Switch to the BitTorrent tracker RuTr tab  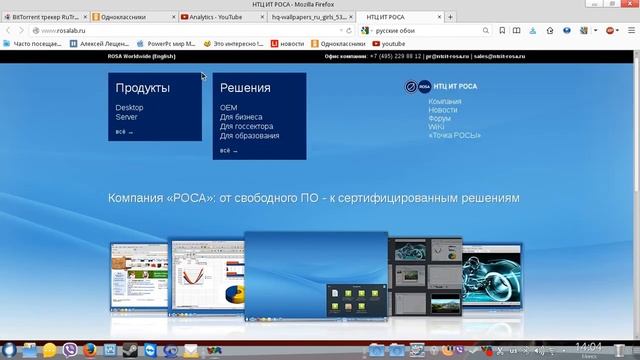coord(45,17)
